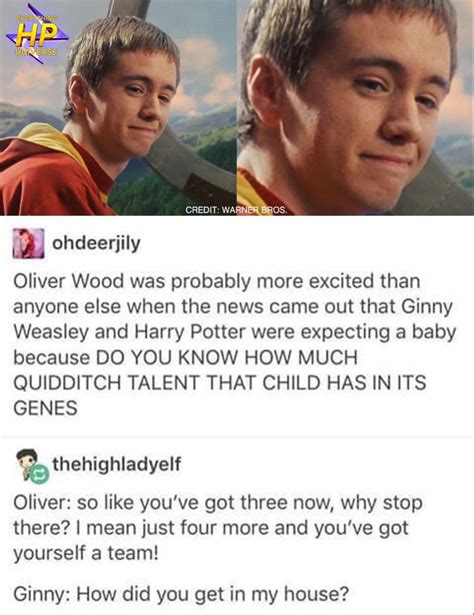Click the word "GENES" ending the post
The width and height of the screenshot is (474, 615).
(45, 408)
